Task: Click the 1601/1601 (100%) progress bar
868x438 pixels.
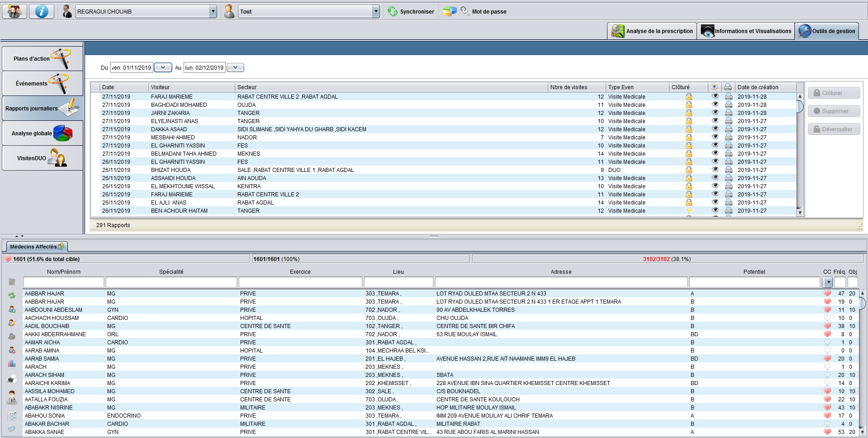Action: [x=360, y=259]
